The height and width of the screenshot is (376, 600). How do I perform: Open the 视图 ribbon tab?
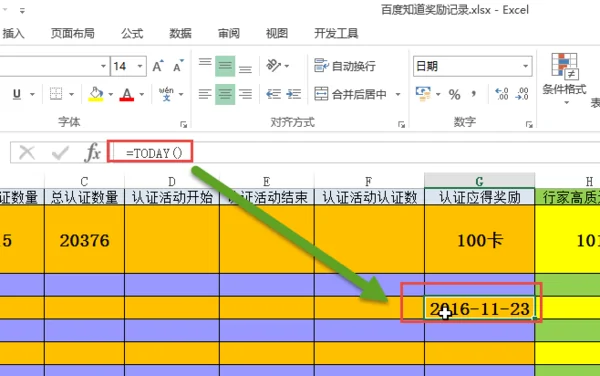pos(277,34)
